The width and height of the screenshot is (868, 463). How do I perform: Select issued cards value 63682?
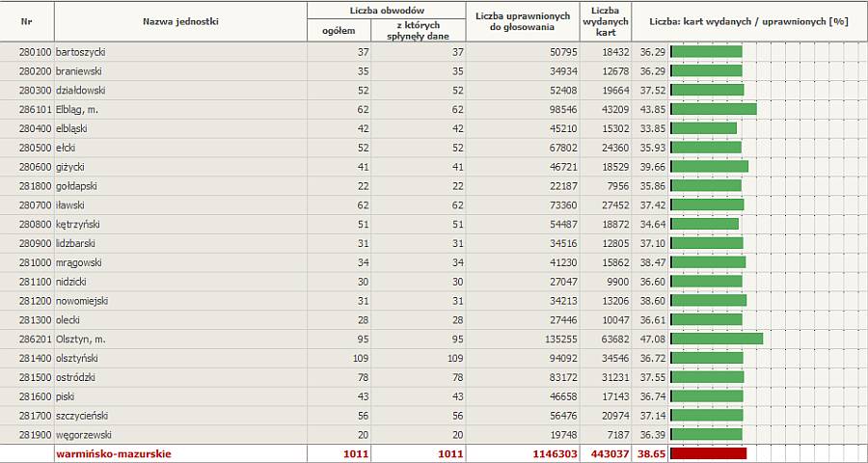point(615,339)
